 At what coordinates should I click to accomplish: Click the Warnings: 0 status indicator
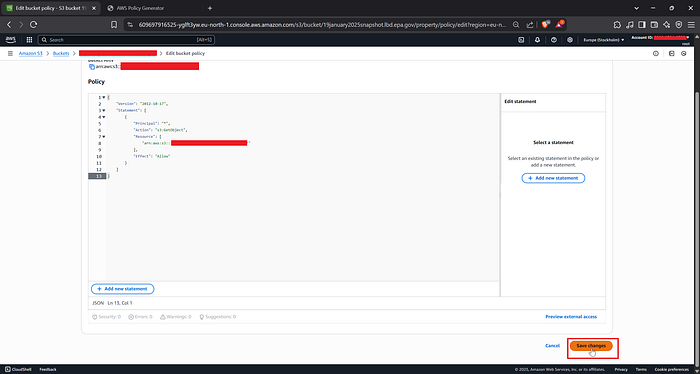[175, 317]
